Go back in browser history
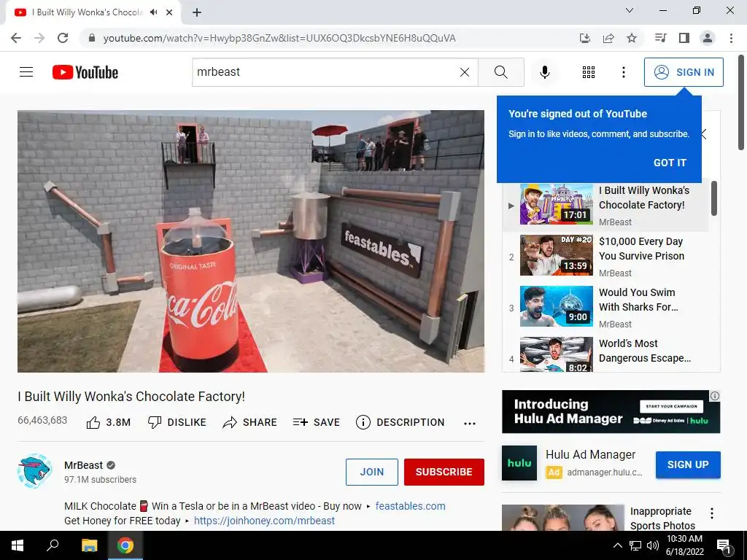The width and height of the screenshot is (747, 560). (16, 38)
